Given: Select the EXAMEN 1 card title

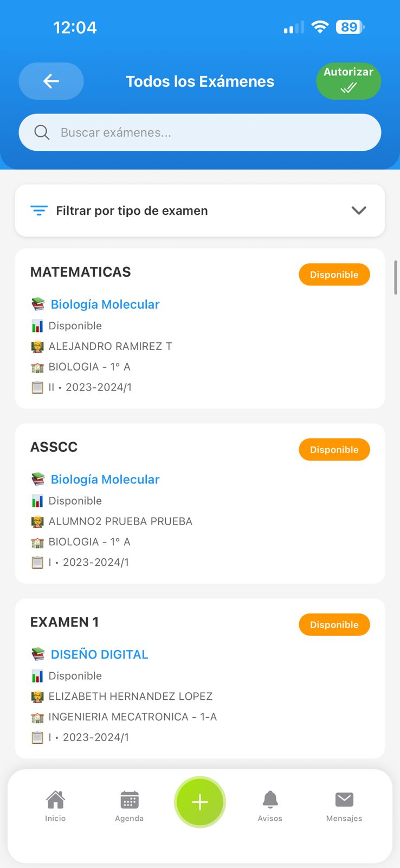Looking at the screenshot, I should 64,622.
